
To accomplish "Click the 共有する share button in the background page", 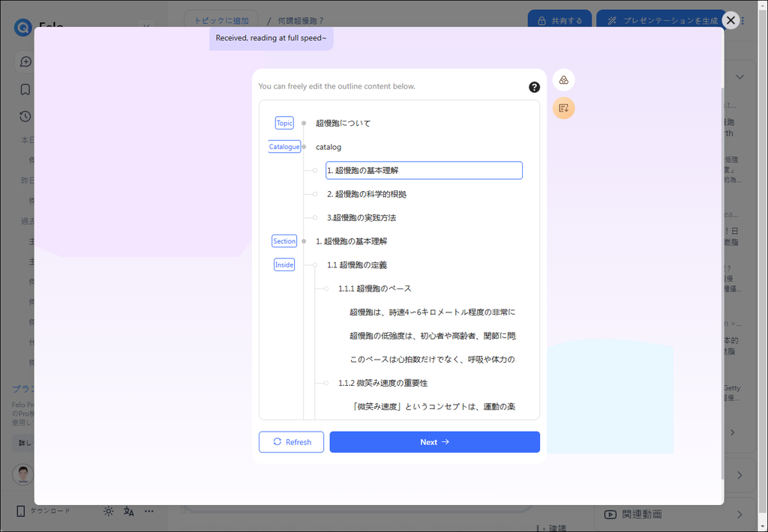I will (559, 20).
